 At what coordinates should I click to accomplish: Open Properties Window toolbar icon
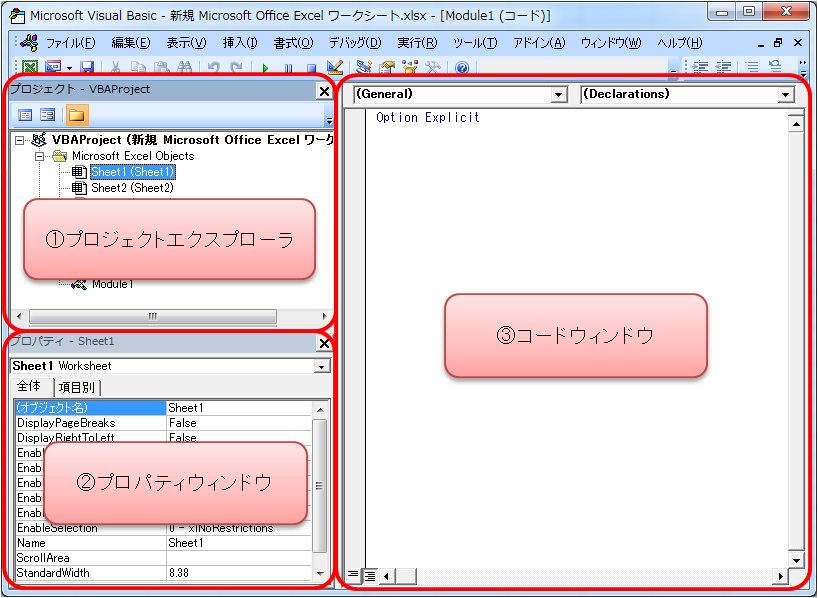(x=387, y=67)
